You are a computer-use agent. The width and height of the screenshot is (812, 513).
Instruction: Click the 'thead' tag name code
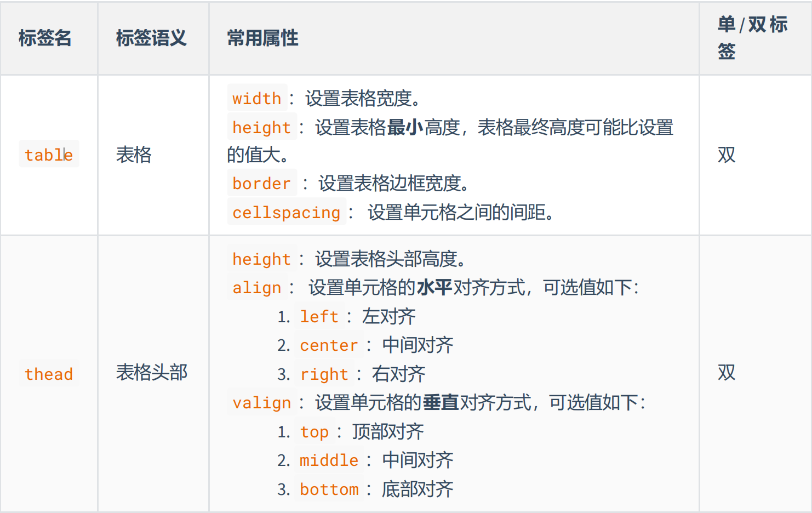coord(49,374)
